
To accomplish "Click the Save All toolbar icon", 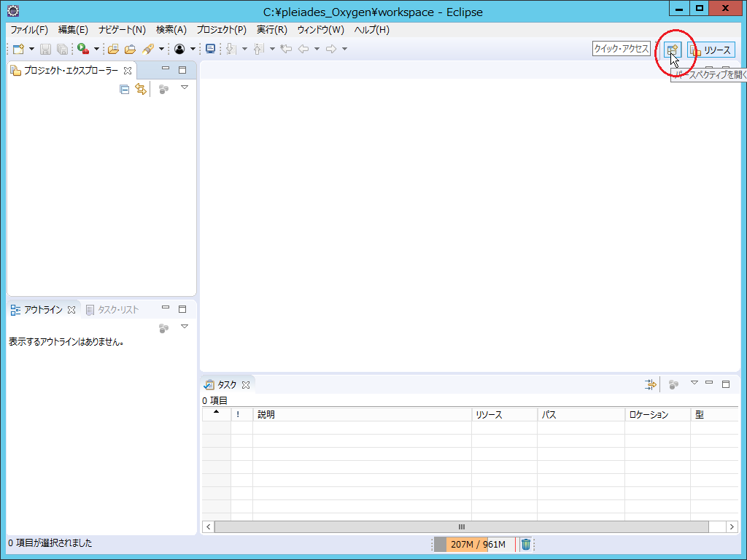I will pos(62,49).
